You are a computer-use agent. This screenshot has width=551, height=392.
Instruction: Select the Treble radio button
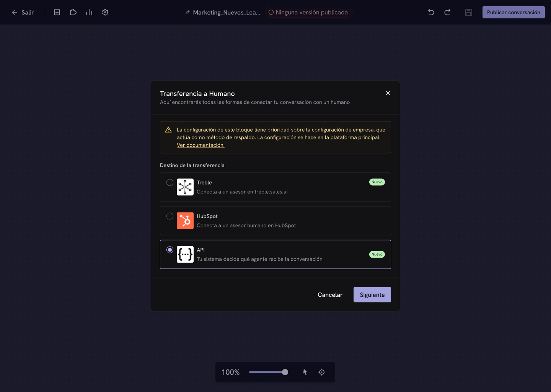170,183
